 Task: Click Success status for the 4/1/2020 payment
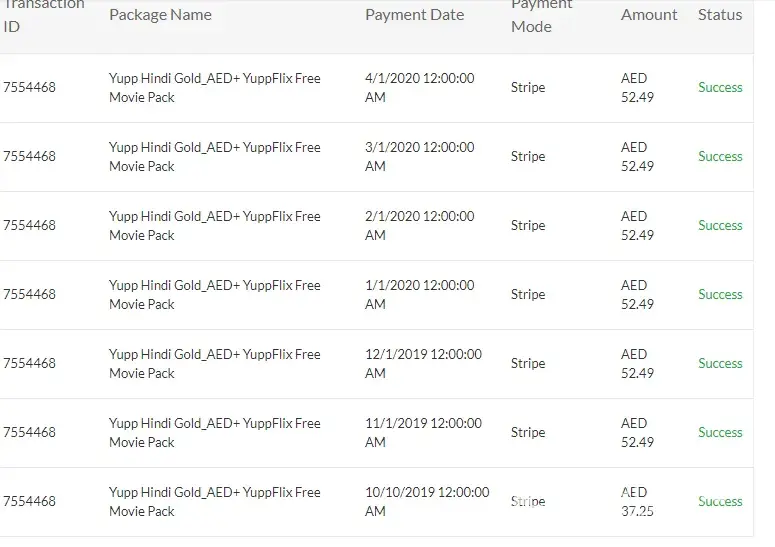click(720, 88)
